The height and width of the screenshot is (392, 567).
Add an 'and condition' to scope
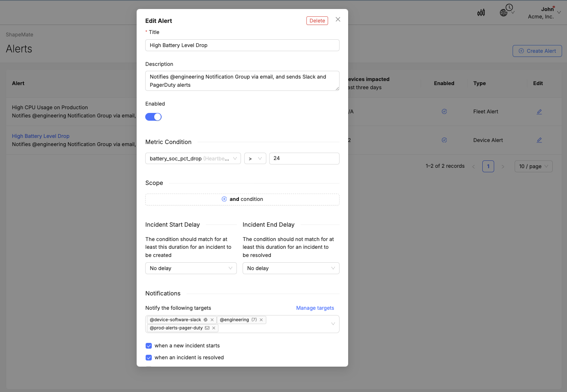pos(242,199)
